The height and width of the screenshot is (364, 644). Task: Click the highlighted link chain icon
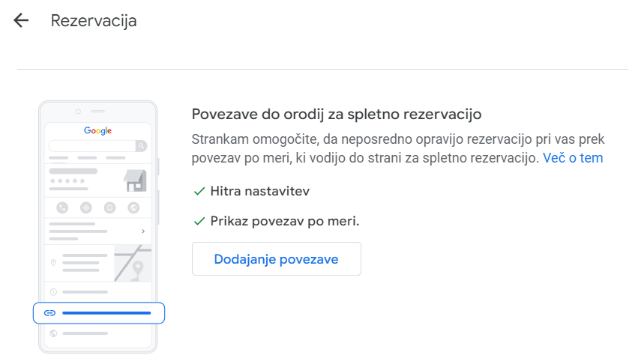[50, 312]
